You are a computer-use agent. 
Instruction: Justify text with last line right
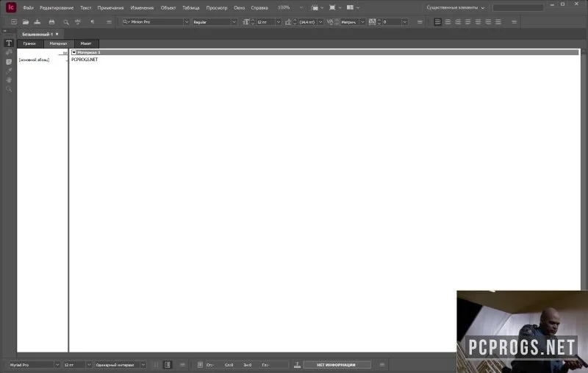pos(488,22)
